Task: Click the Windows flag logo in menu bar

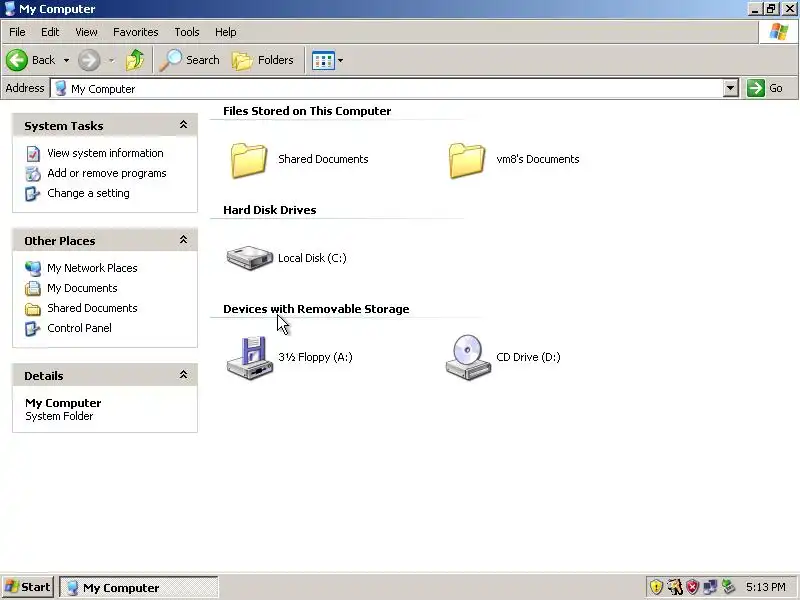Action: (x=779, y=32)
